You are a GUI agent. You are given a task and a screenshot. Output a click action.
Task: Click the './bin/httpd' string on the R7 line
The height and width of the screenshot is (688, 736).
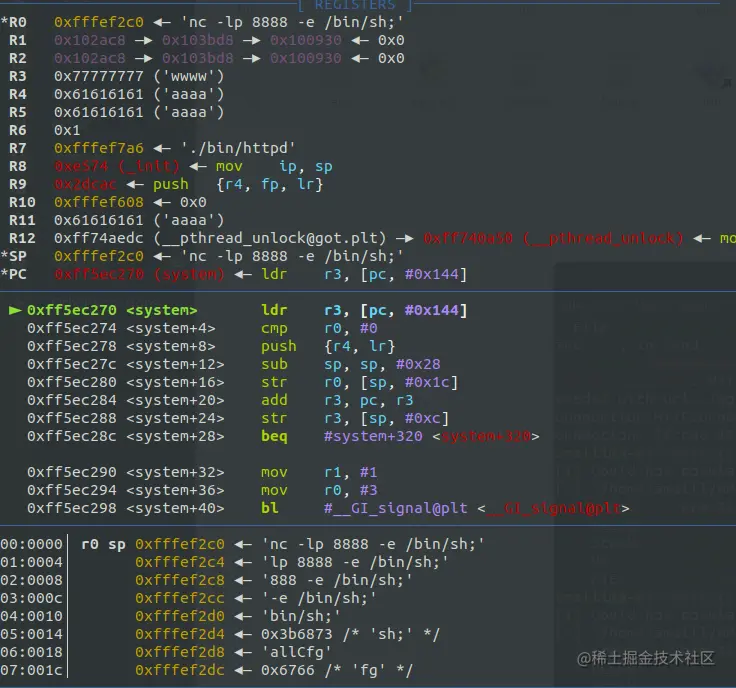(x=238, y=148)
